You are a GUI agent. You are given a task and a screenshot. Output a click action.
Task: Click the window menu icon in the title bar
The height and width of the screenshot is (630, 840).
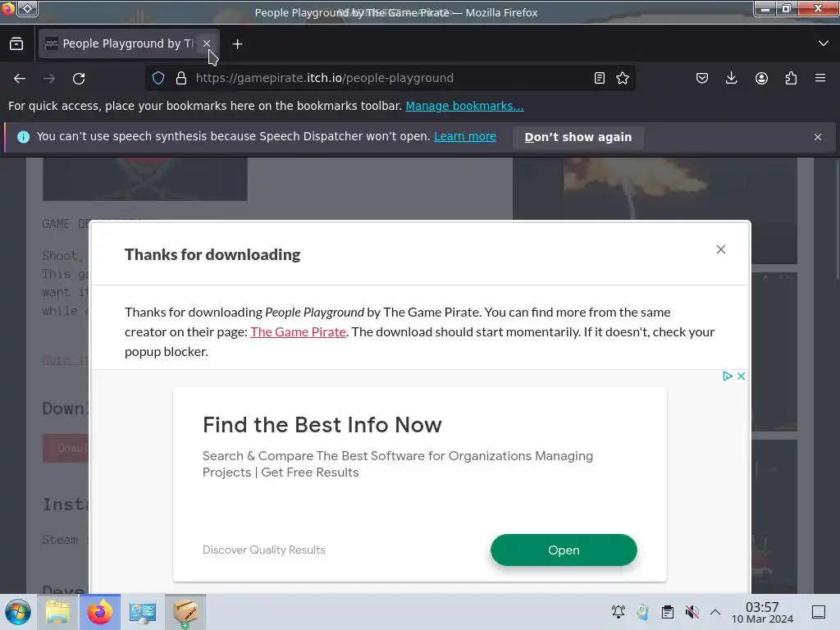[x=8, y=8]
